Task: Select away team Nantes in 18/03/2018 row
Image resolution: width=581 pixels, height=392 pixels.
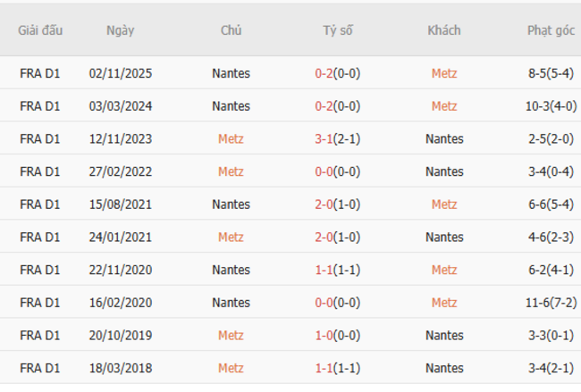Action: click(444, 368)
